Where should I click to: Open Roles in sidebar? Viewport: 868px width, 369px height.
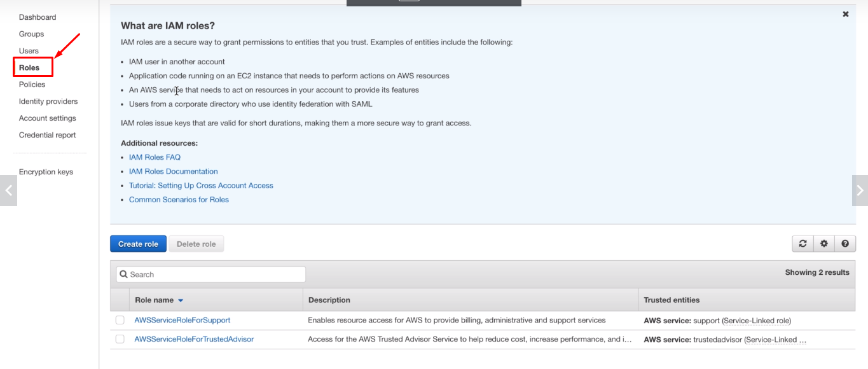29,67
